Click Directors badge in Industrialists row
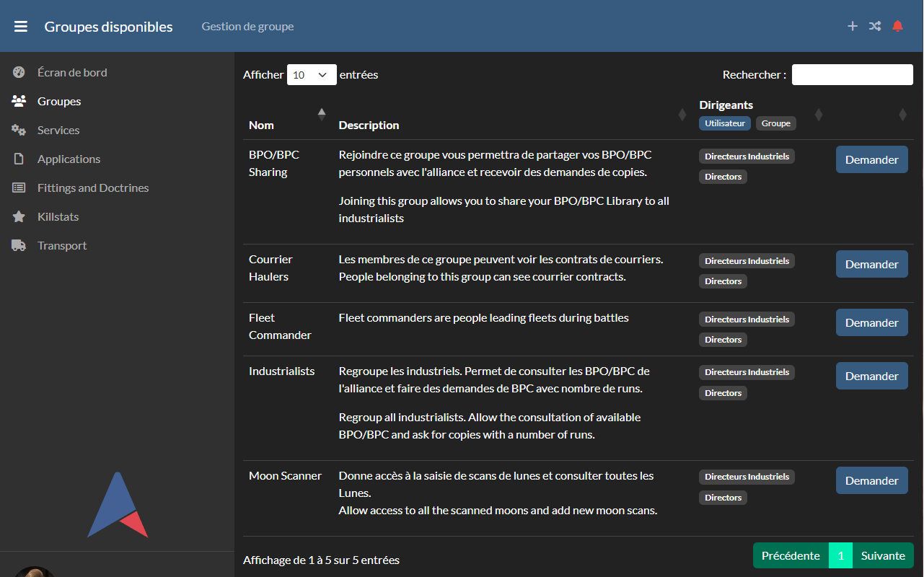 (x=723, y=393)
